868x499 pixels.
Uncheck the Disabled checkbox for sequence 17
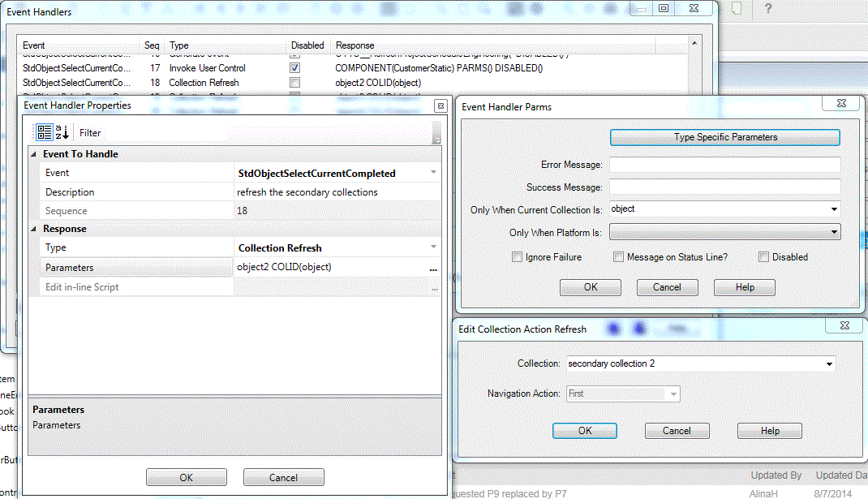click(x=294, y=67)
